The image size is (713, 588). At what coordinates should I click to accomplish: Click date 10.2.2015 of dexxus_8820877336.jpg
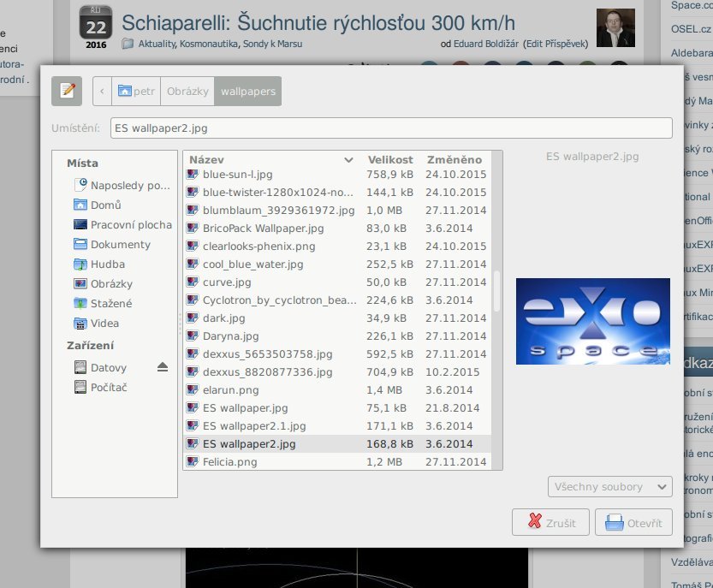click(x=453, y=372)
